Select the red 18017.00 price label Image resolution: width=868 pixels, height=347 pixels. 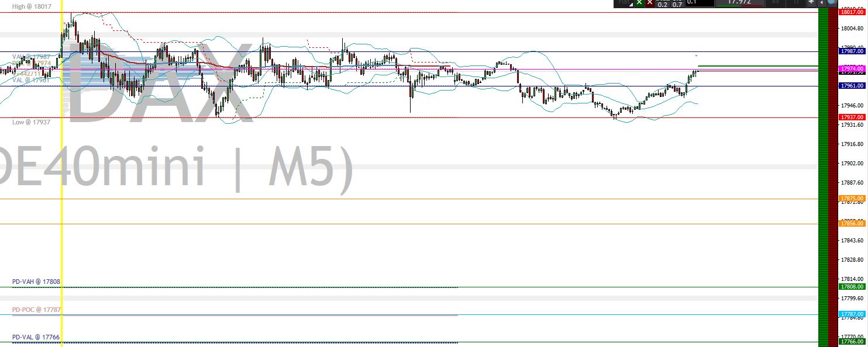click(852, 12)
